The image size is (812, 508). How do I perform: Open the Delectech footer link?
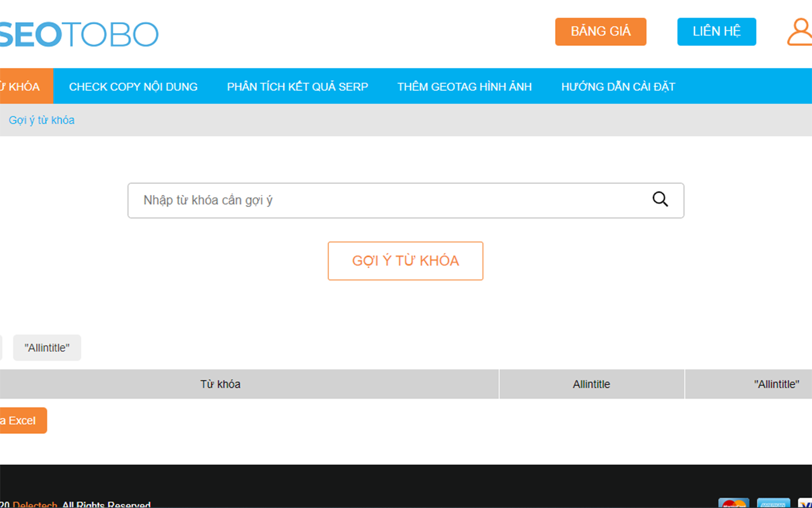tap(36, 505)
